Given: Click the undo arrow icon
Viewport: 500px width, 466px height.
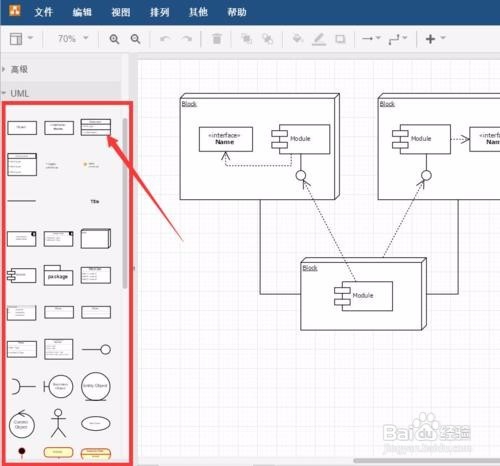Looking at the screenshot, I should pos(165,39).
